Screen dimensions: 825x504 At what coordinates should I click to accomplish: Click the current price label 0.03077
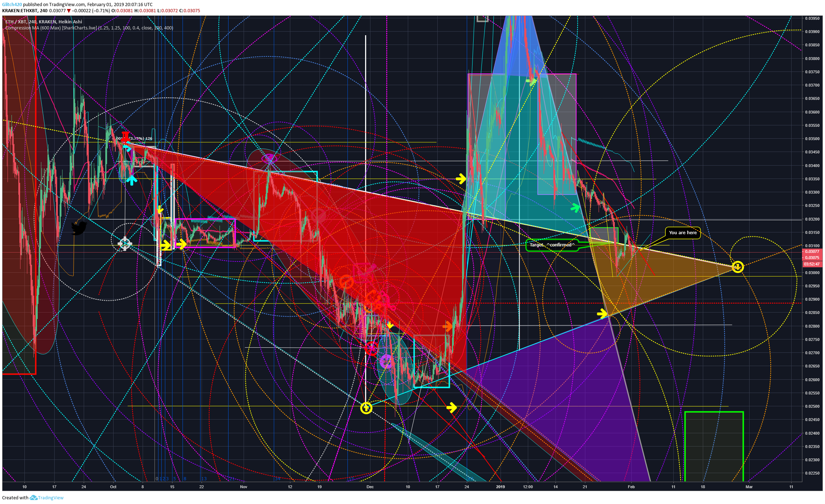pyautogui.click(x=812, y=251)
